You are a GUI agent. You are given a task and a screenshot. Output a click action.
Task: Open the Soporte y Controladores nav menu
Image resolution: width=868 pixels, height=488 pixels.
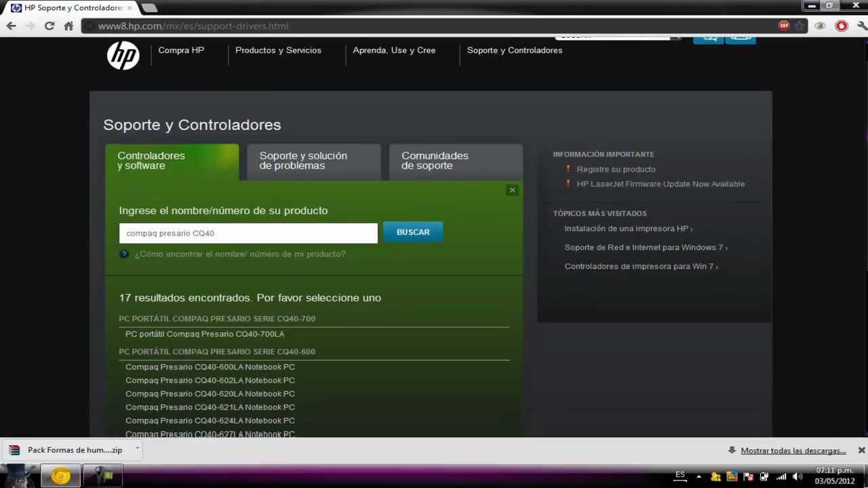[x=515, y=50]
